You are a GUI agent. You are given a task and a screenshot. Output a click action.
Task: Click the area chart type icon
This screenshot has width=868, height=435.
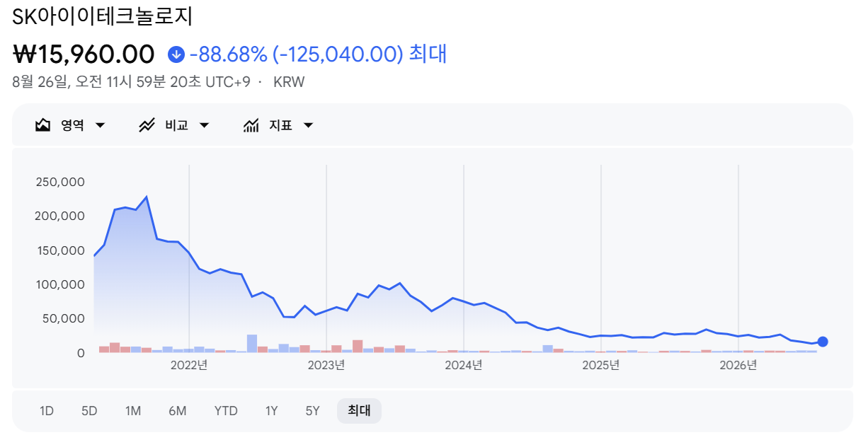pyautogui.click(x=43, y=125)
